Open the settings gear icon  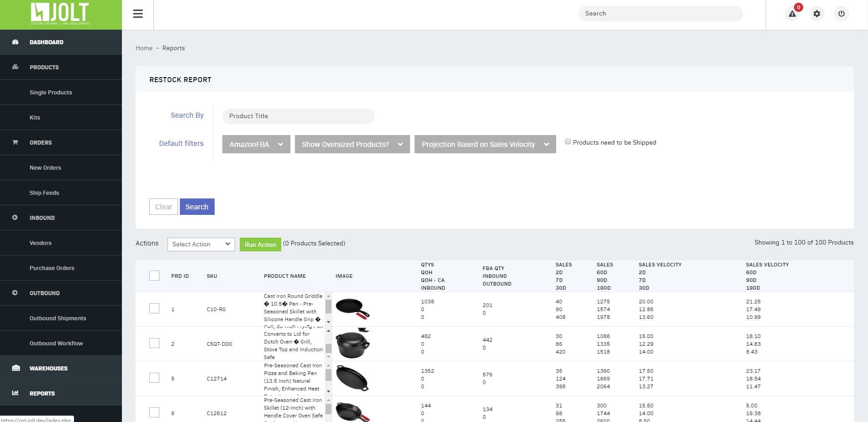tap(817, 14)
